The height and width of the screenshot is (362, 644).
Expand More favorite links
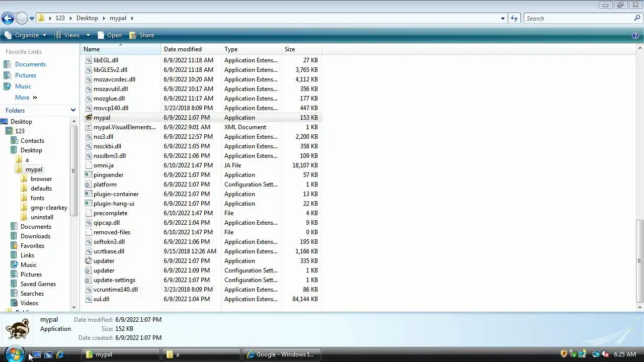[26, 98]
